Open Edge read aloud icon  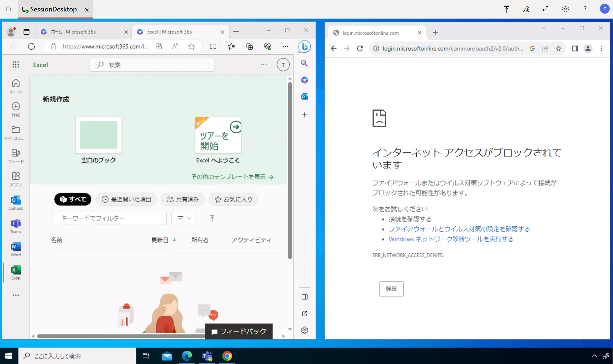175,46
